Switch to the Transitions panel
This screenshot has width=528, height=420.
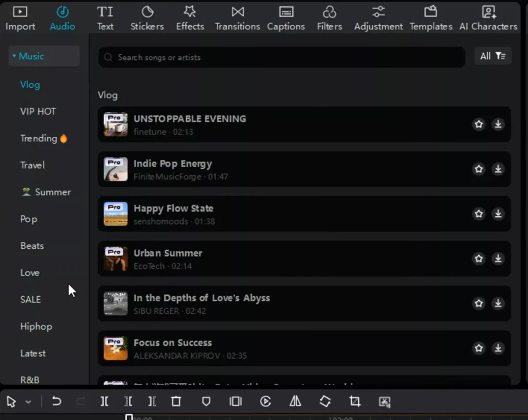pos(237,17)
